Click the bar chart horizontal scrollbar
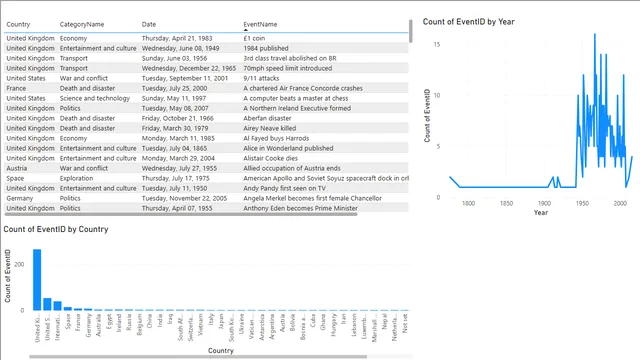The height and width of the screenshot is (360, 640). [198, 357]
